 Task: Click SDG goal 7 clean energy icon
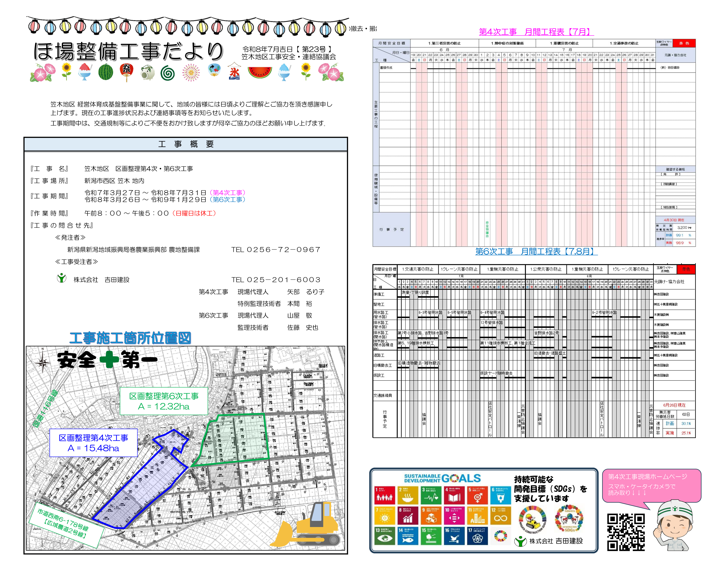tap(384, 516)
